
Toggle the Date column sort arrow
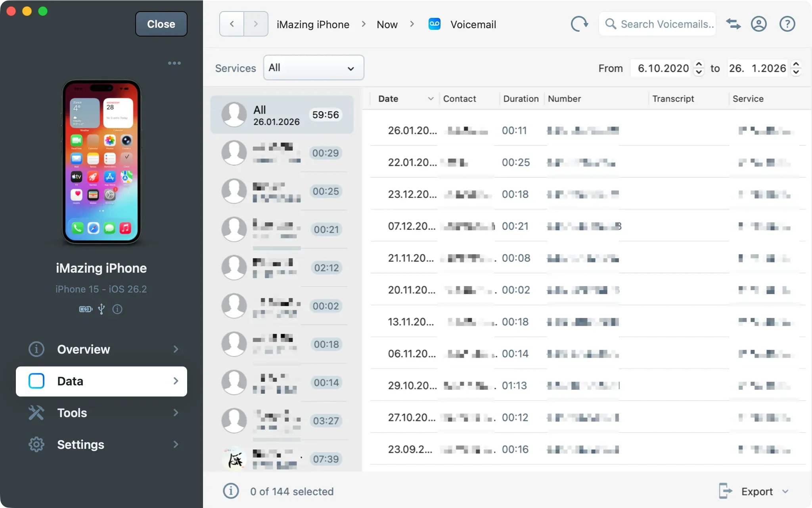click(430, 99)
